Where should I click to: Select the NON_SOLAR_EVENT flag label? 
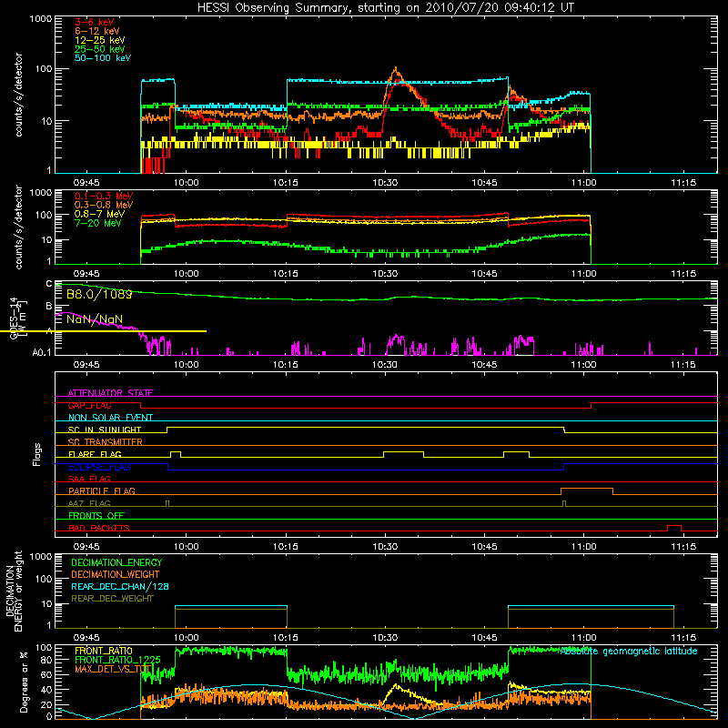[110, 418]
